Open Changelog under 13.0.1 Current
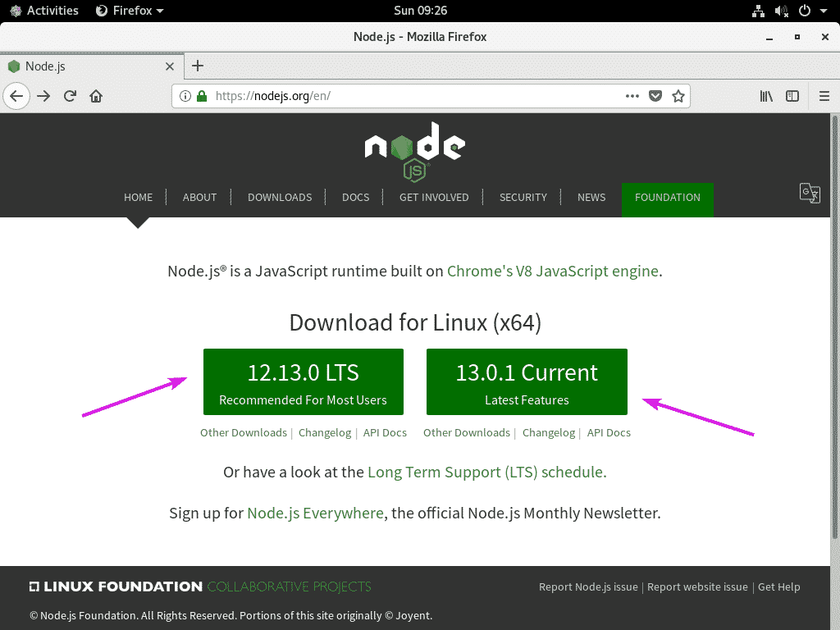840x630 pixels. pos(549,433)
